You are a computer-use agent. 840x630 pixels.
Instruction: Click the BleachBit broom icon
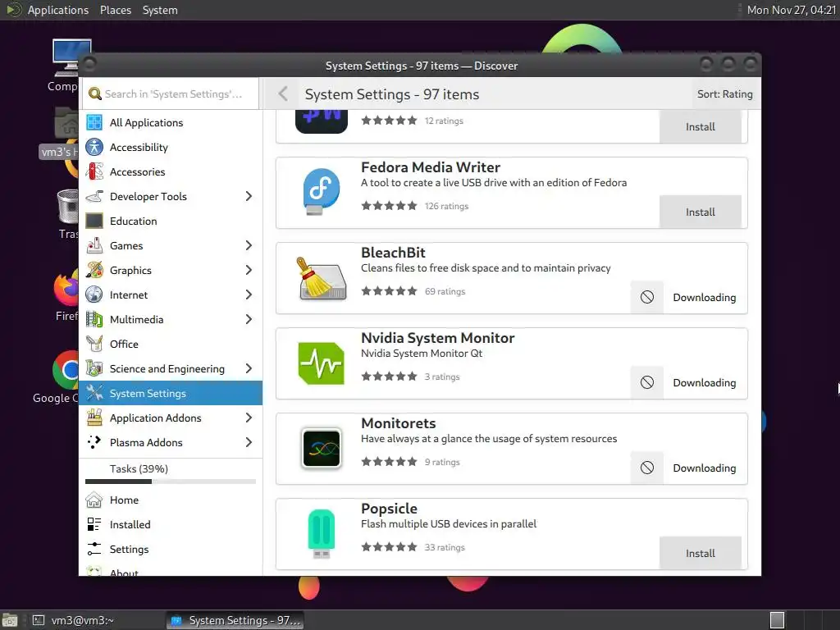321,278
